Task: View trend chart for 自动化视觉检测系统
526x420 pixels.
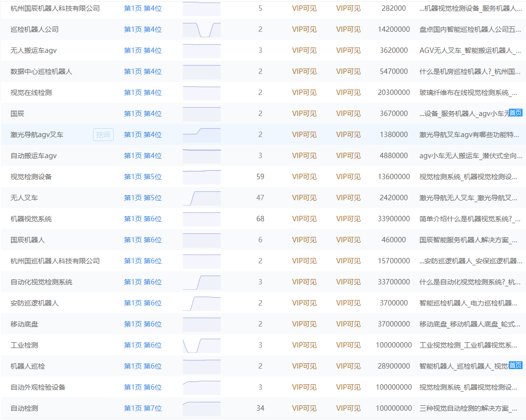Action: coord(202,282)
